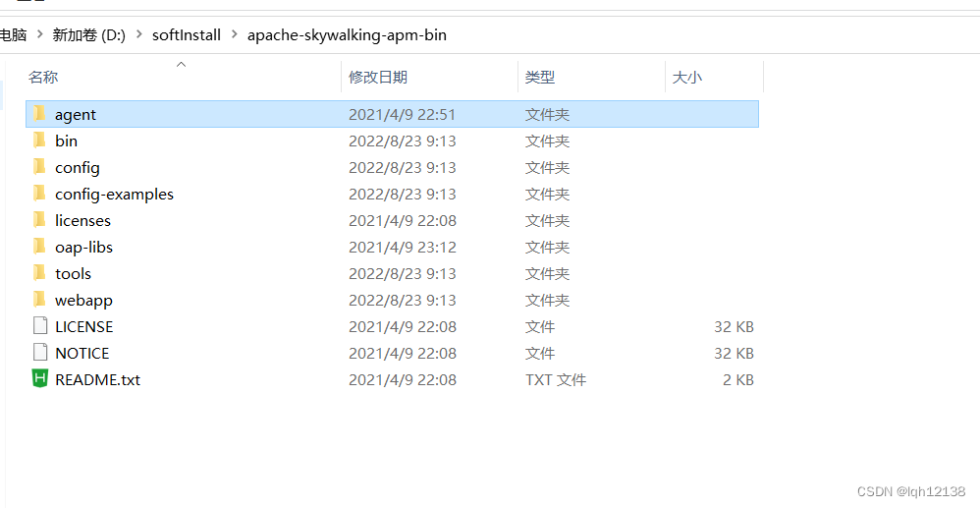Click the README.txt size 2 KB
Screen dimensions: 980x508
click(x=738, y=379)
